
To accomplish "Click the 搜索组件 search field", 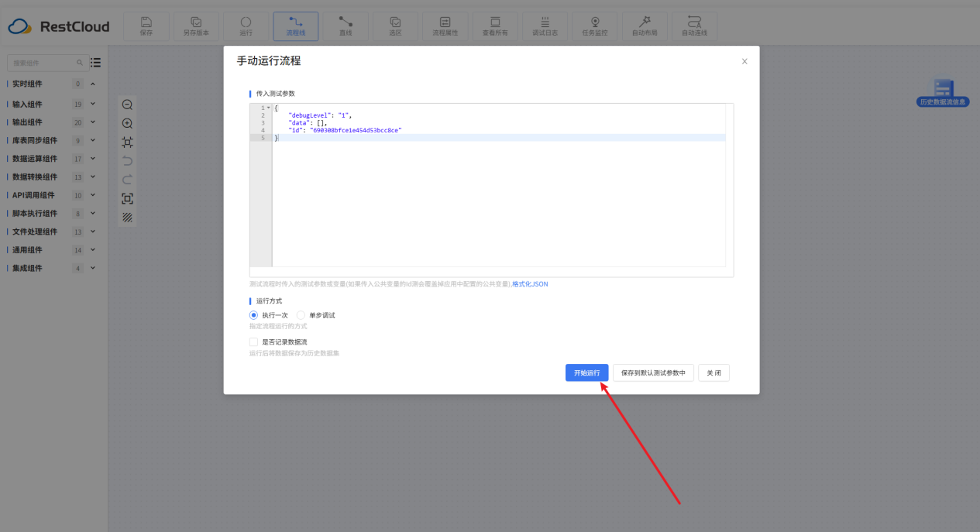I will click(46, 63).
